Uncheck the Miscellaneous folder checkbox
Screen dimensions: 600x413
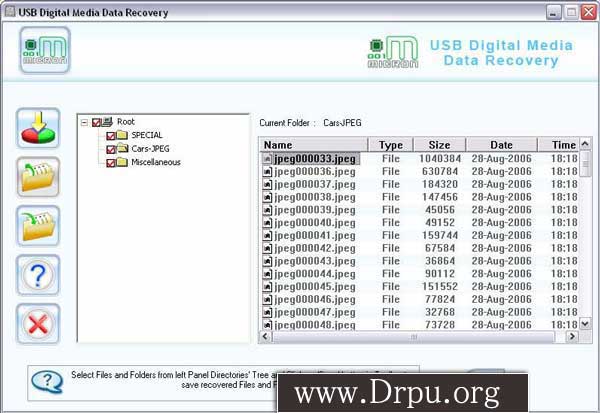(111, 163)
